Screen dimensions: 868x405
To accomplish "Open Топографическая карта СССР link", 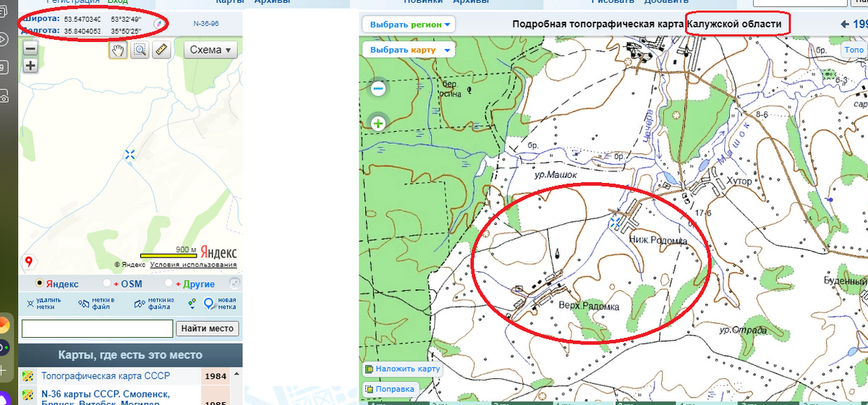I will point(106,376).
